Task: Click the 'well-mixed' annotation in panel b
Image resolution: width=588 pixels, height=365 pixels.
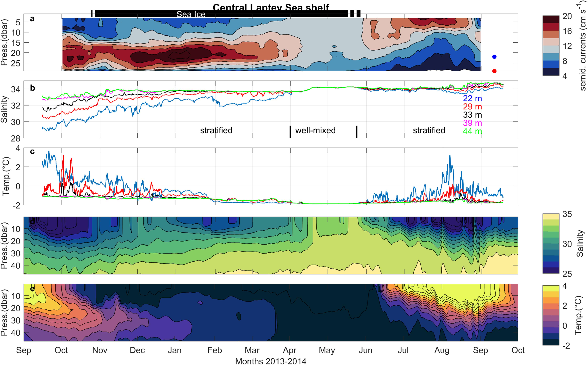Action: pyautogui.click(x=315, y=130)
